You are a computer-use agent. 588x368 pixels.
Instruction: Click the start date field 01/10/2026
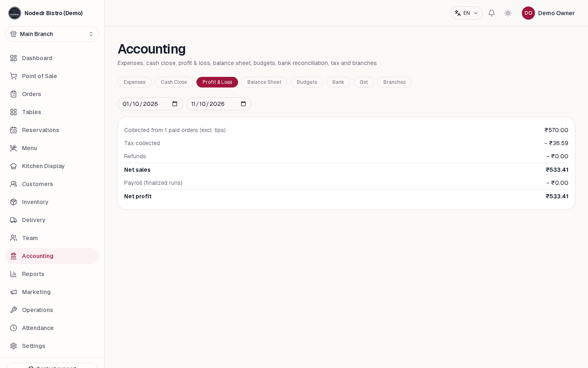click(150, 104)
